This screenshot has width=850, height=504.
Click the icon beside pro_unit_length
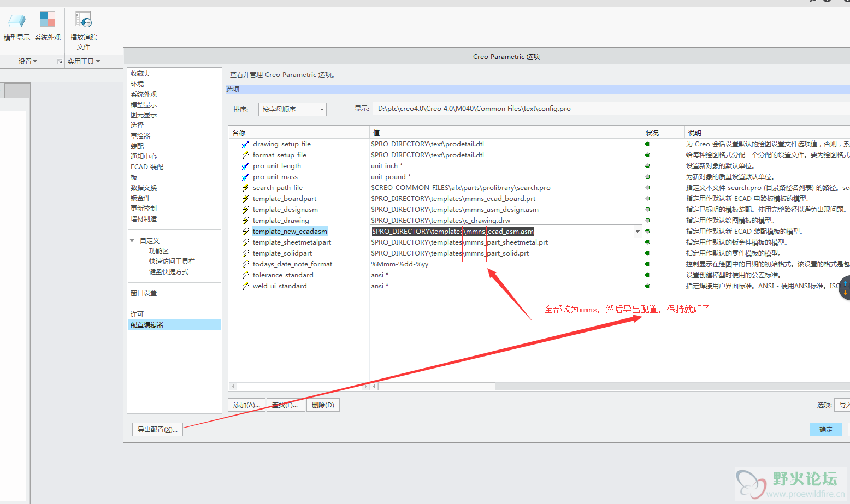[x=246, y=166]
